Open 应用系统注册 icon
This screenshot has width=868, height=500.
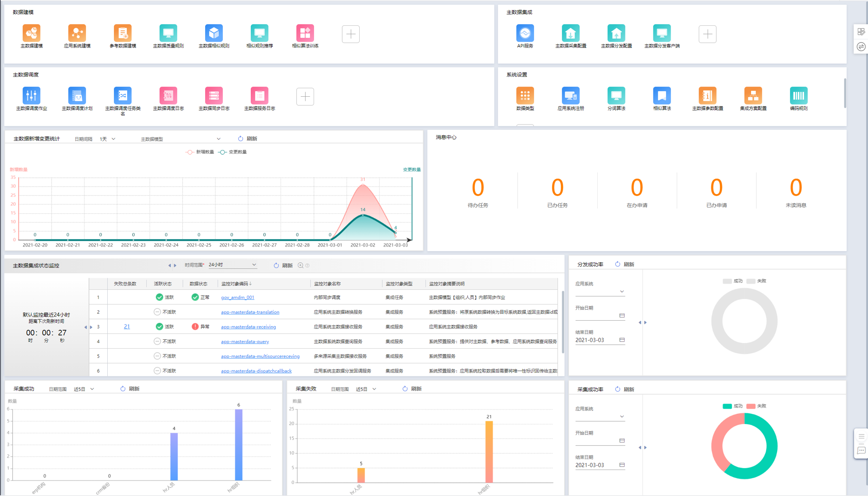(x=570, y=96)
